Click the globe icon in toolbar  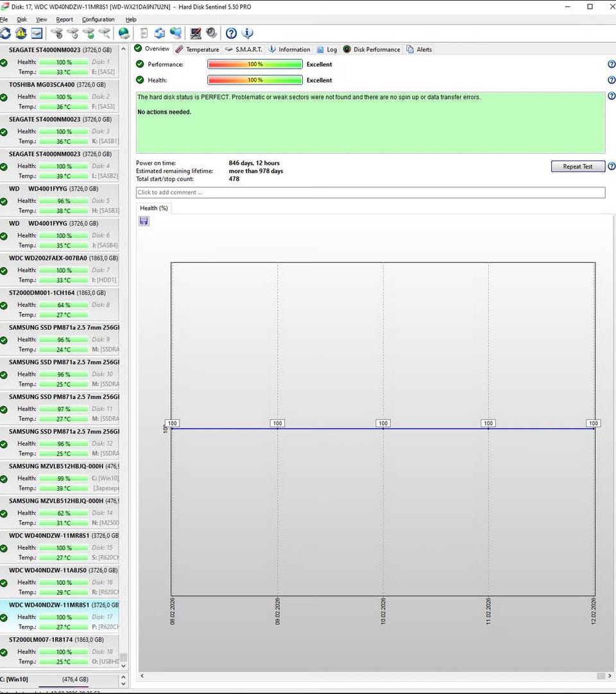tap(124, 33)
